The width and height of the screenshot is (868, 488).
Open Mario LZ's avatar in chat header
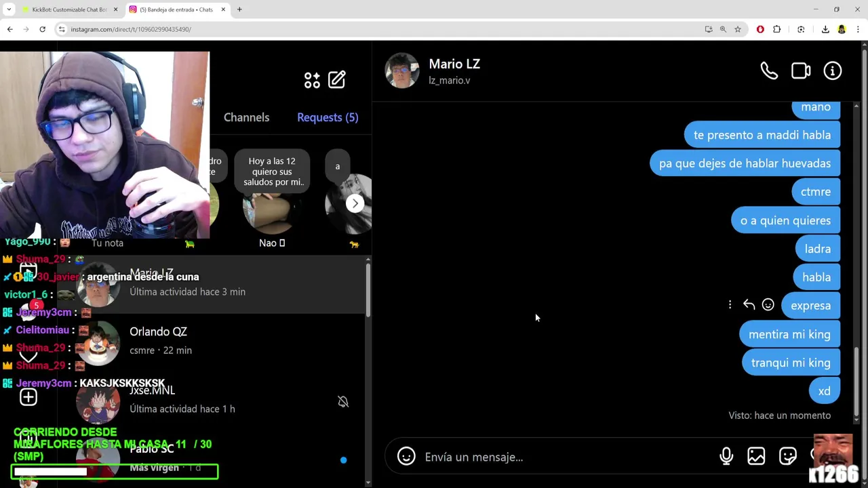(x=402, y=70)
